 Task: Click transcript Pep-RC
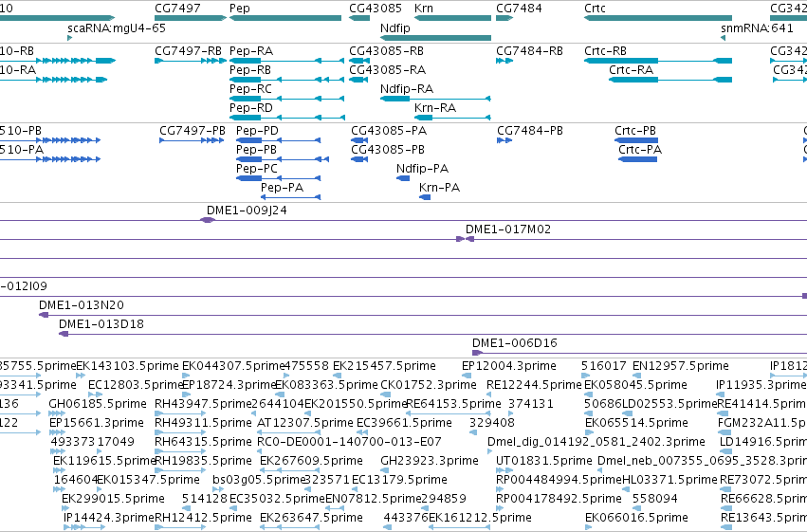tap(286, 99)
